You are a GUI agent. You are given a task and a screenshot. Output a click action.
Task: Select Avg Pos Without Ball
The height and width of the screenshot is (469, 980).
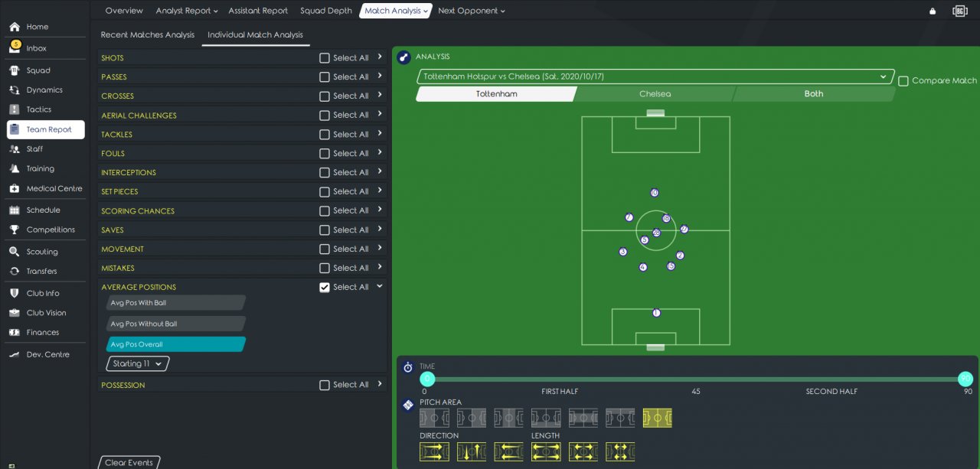click(x=175, y=324)
